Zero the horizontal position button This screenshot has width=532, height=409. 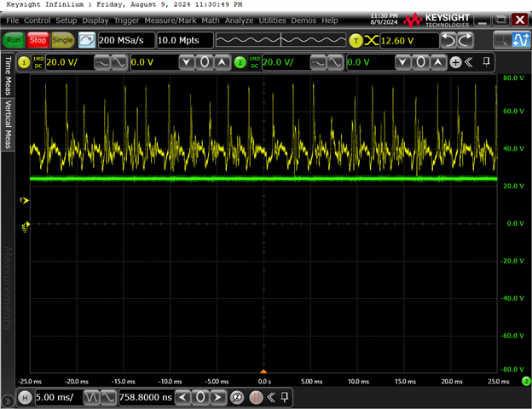tap(200, 397)
